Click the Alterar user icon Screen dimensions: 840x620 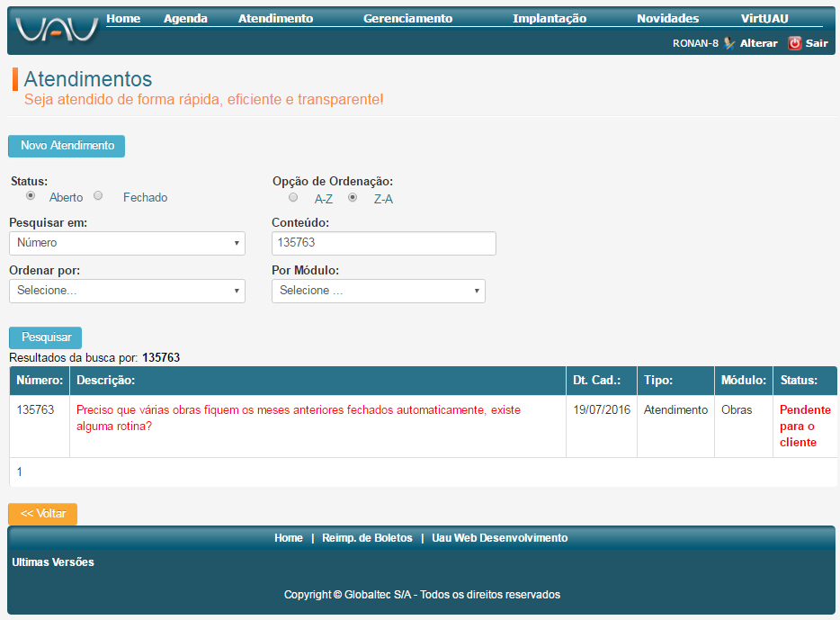coord(729,43)
